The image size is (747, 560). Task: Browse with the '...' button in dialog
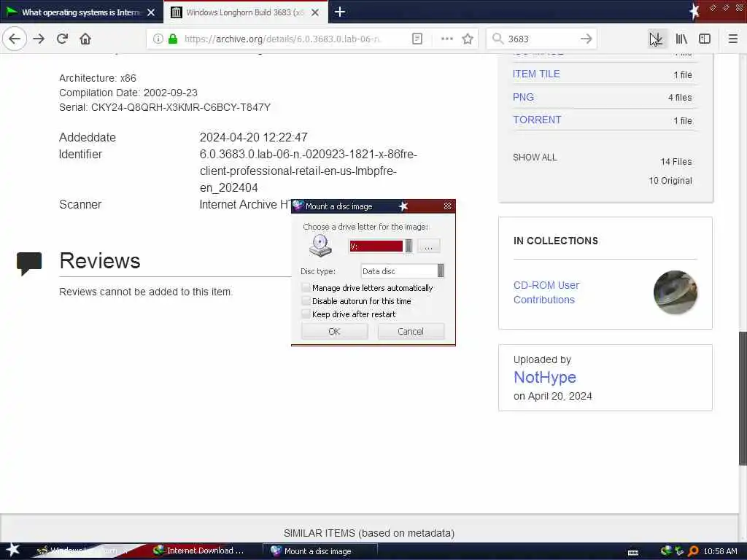[428, 246]
